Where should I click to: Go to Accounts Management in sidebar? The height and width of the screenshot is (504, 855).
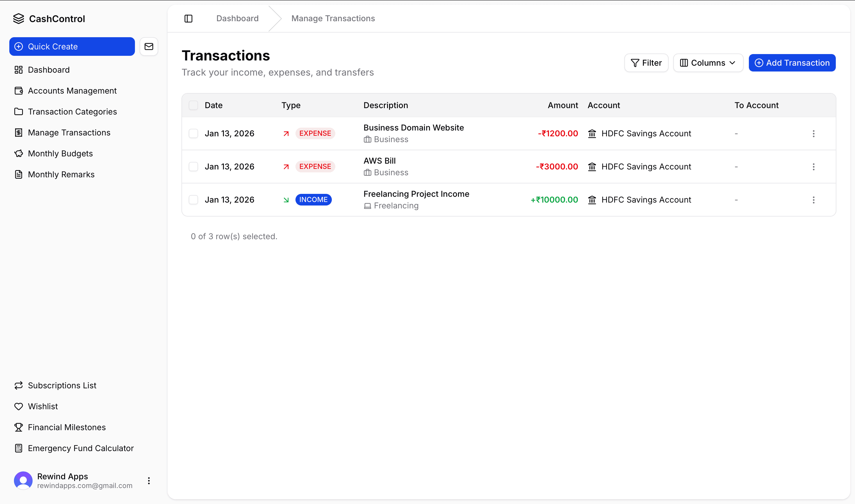click(72, 91)
